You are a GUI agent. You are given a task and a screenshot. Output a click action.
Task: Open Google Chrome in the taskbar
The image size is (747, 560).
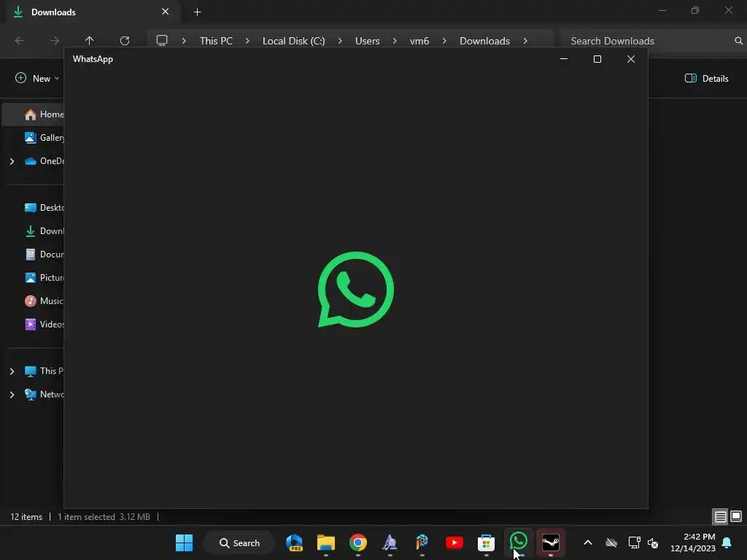pos(357,542)
